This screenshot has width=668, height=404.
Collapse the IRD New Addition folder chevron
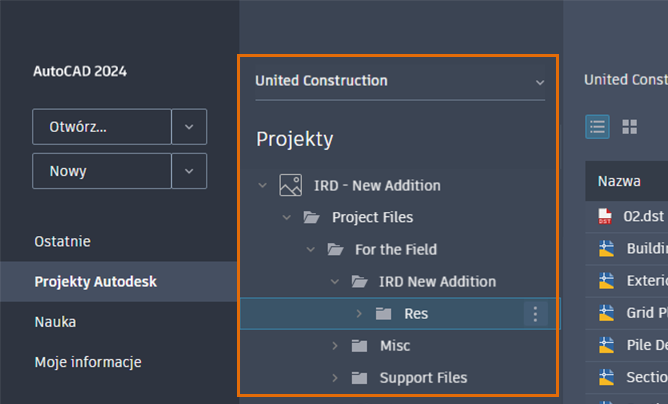(335, 281)
